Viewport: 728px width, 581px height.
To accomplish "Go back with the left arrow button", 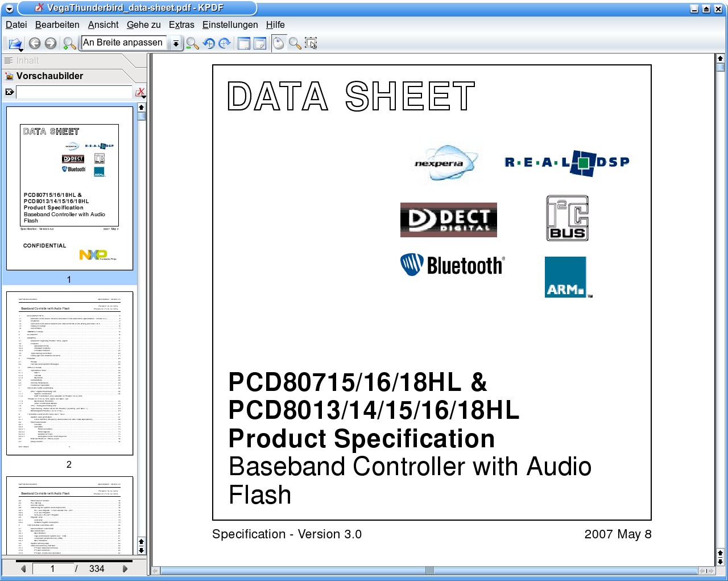I will (35, 43).
